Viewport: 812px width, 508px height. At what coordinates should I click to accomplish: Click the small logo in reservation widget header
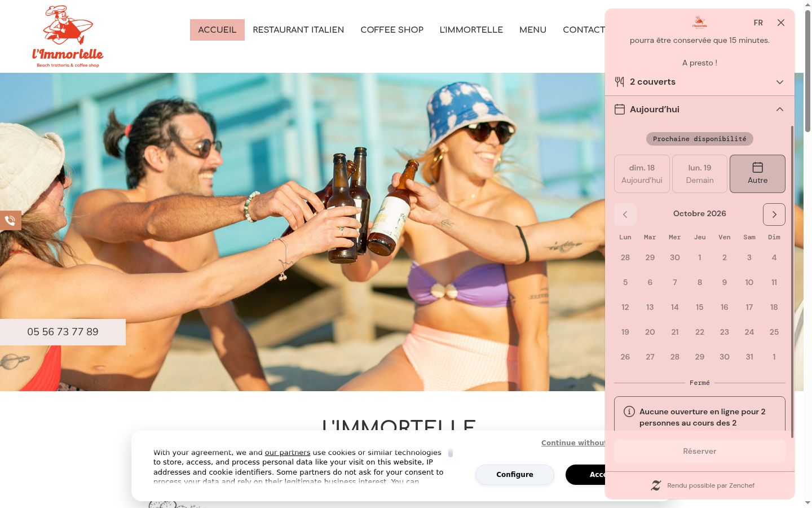pos(699,23)
